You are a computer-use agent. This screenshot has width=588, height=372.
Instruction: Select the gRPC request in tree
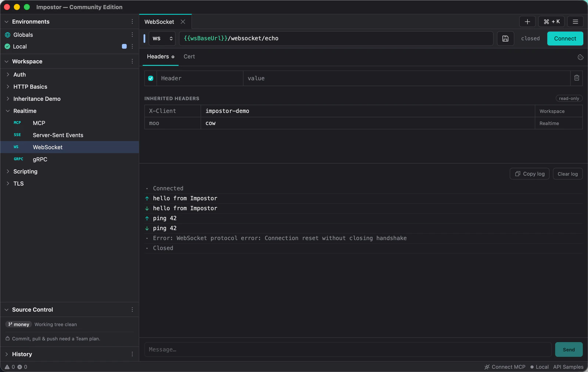[x=69, y=159]
